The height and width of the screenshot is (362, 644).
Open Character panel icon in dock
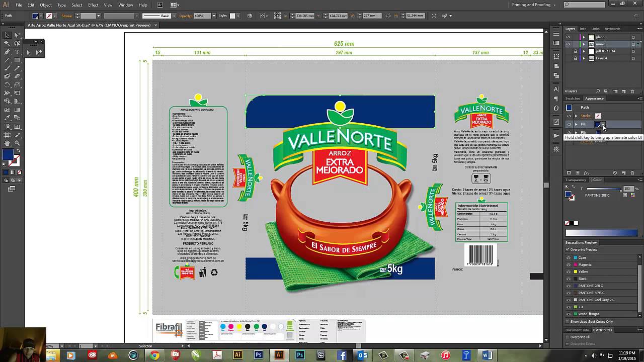point(556,89)
